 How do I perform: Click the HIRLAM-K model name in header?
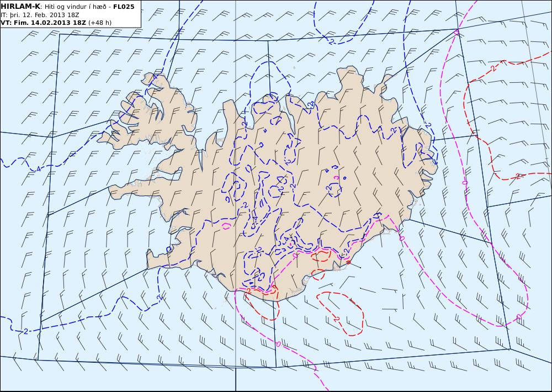pyautogui.click(x=21, y=7)
